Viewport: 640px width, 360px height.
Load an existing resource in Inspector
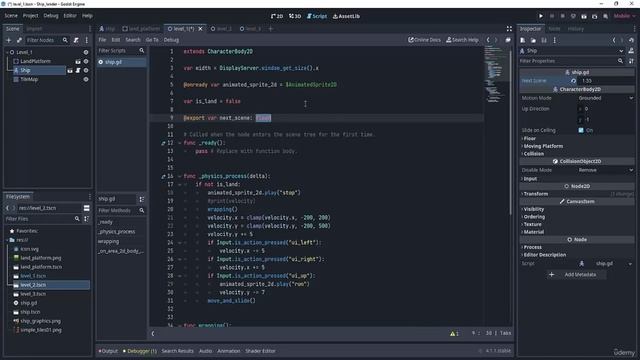coord(533,40)
